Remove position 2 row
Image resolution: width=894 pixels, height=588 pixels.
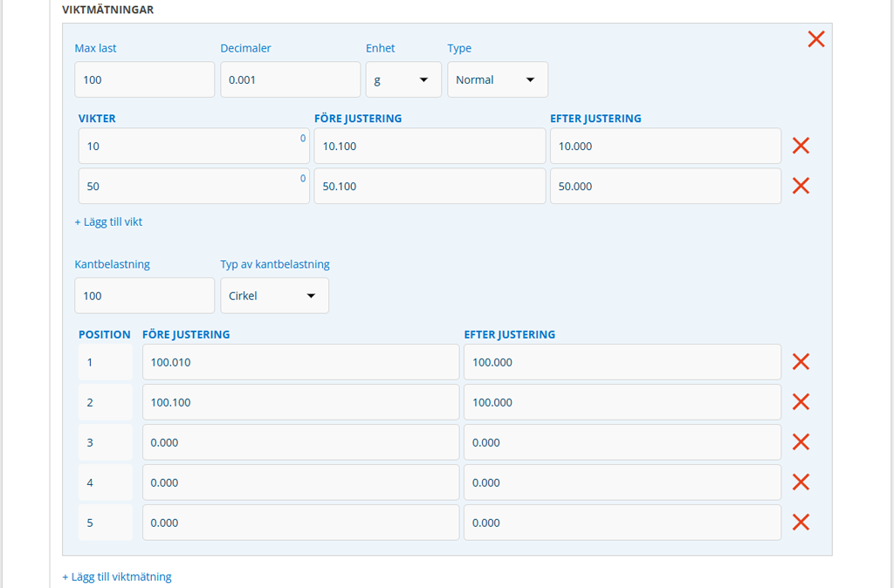click(x=800, y=402)
